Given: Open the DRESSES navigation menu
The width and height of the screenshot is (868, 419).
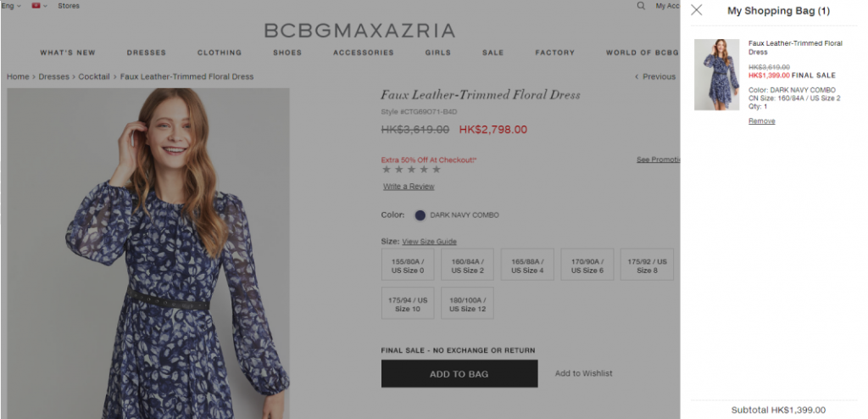Looking at the screenshot, I should click(x=147, y=53).
